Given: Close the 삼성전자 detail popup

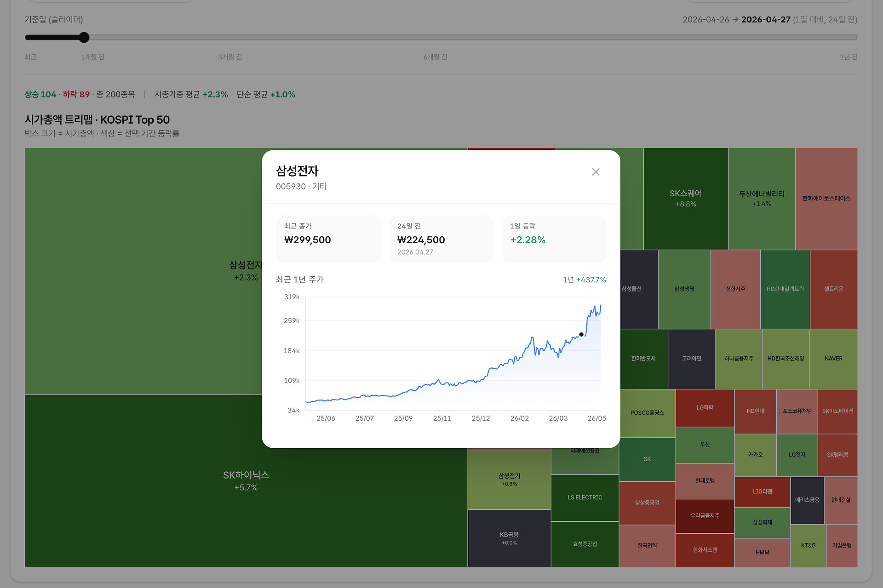Looking at the screenshot, I should click(x=596, y=172).
